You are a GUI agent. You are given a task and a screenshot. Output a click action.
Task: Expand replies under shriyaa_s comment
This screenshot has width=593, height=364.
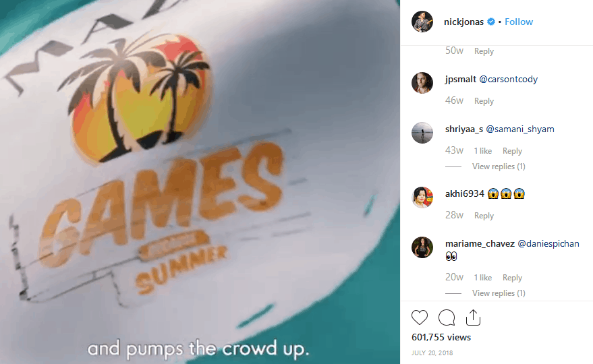499,166
